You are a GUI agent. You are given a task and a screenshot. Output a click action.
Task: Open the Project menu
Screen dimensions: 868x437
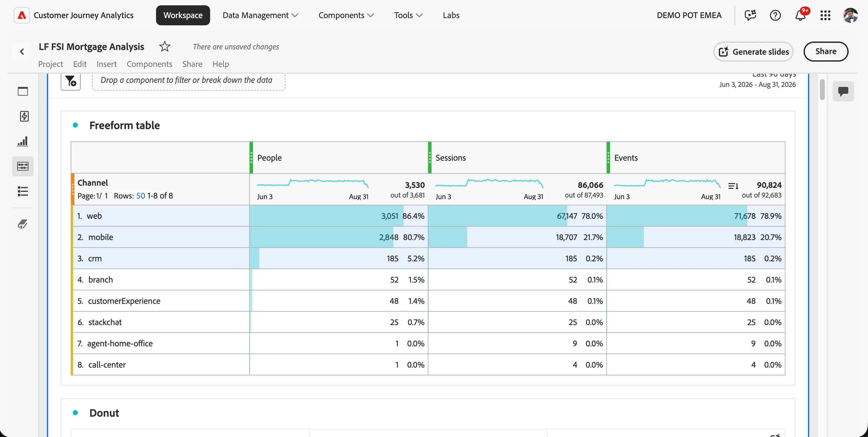[x=51, y=64]
